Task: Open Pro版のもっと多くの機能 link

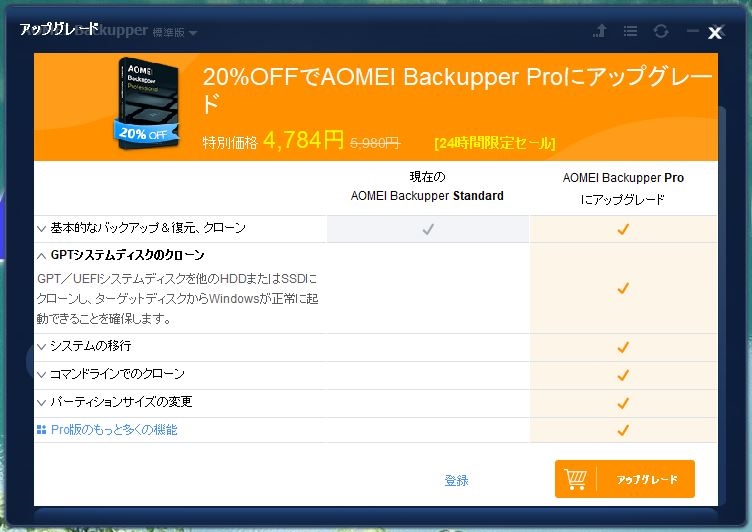Action: tap(114, 429)
